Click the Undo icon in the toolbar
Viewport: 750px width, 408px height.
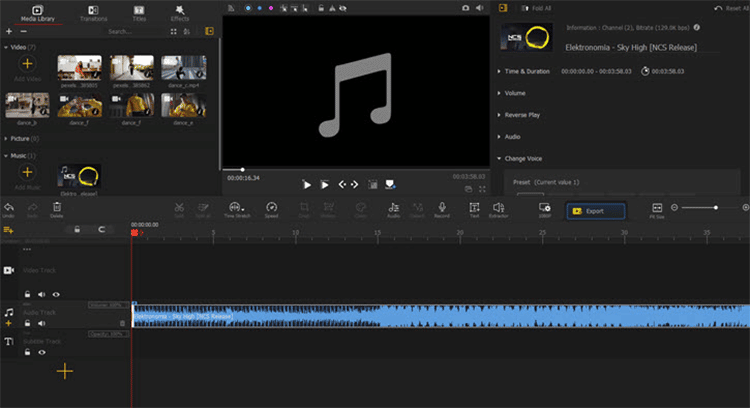pos(9,207)
